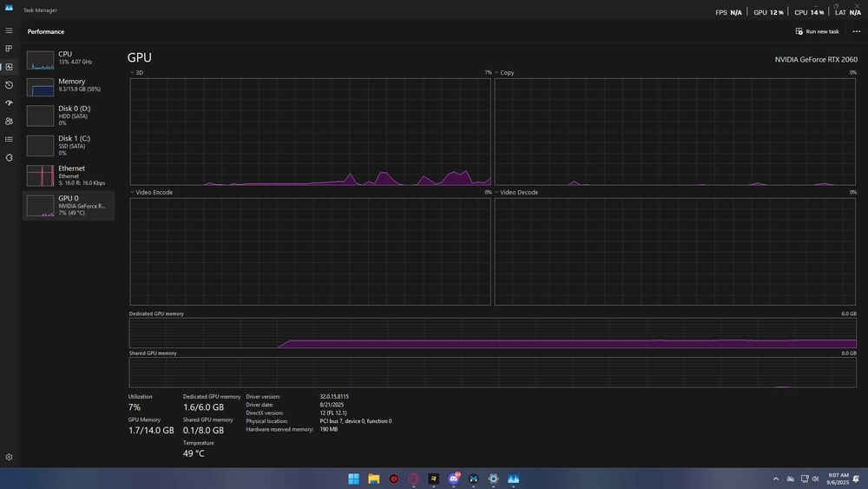Screen dimensions: 868x489
Task: Open the Video Decode graph dropdown
Action: click(x=516, y=192)
